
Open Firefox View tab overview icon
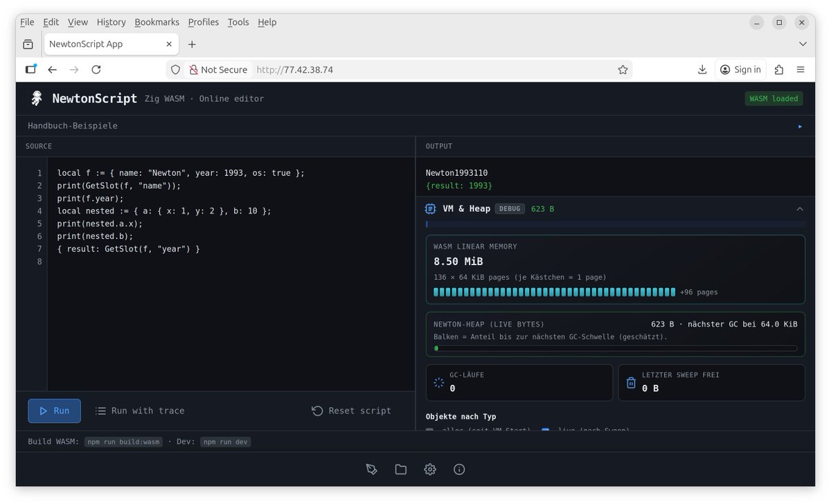click(x=28, y=44)
